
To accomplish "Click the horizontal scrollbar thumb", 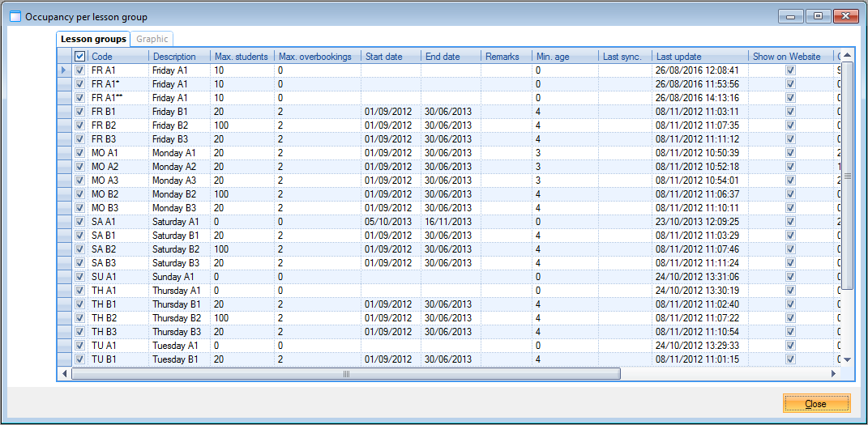I will coord(345,374).
